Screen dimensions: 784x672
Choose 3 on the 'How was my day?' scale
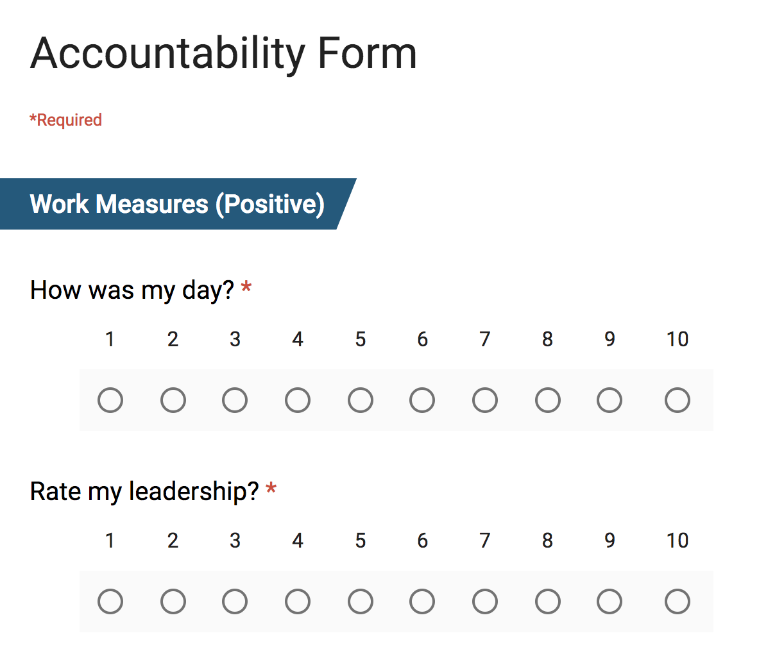pyautogui.click(x=235, y=400)
